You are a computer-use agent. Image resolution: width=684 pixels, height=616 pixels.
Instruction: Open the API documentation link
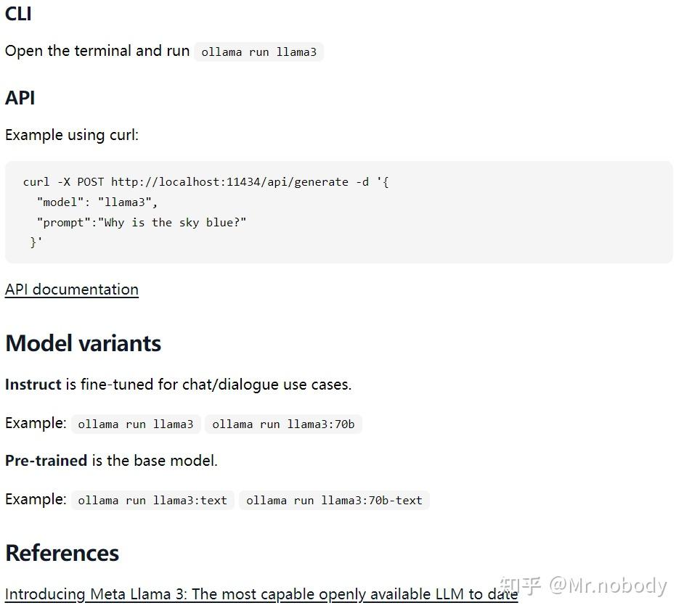point(71,289)
